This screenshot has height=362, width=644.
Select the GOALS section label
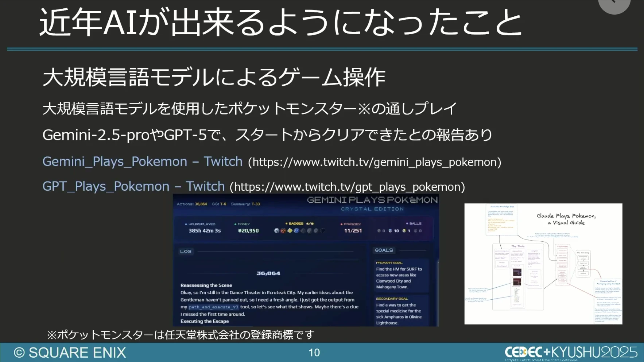384,250
